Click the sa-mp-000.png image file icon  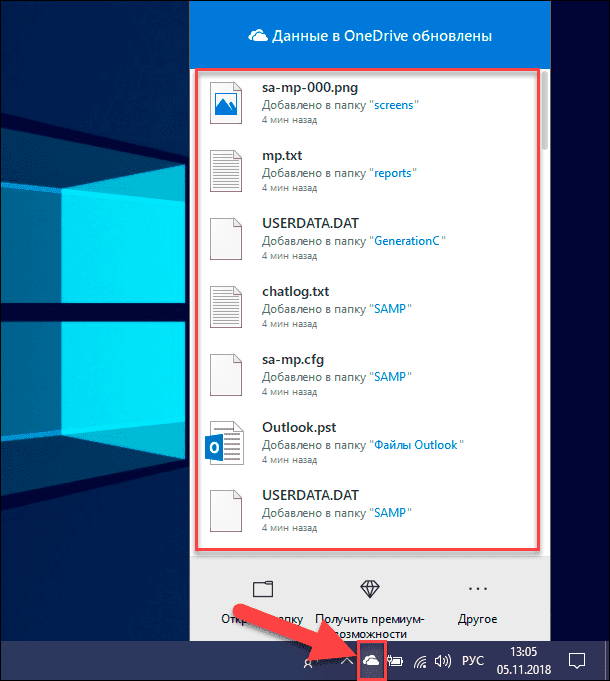[226, 103]
